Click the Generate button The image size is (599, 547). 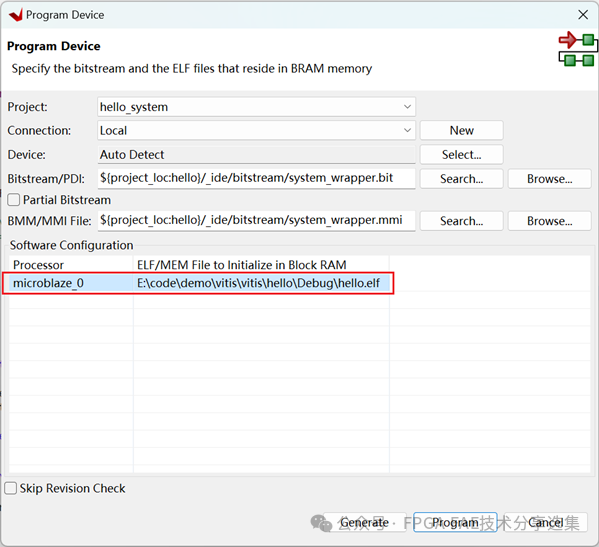(364, 522)
